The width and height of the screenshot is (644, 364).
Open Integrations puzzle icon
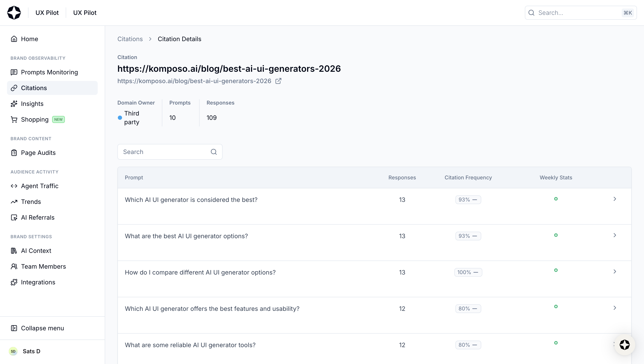click(x=14, y=282)
